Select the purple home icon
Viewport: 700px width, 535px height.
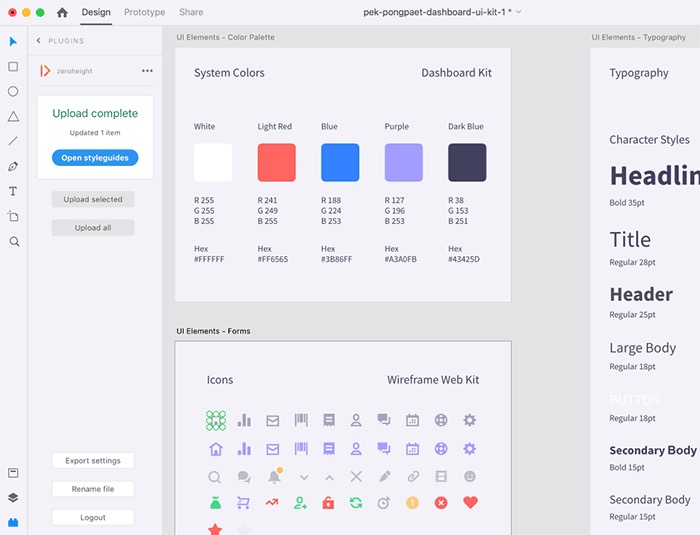(216, 449)
